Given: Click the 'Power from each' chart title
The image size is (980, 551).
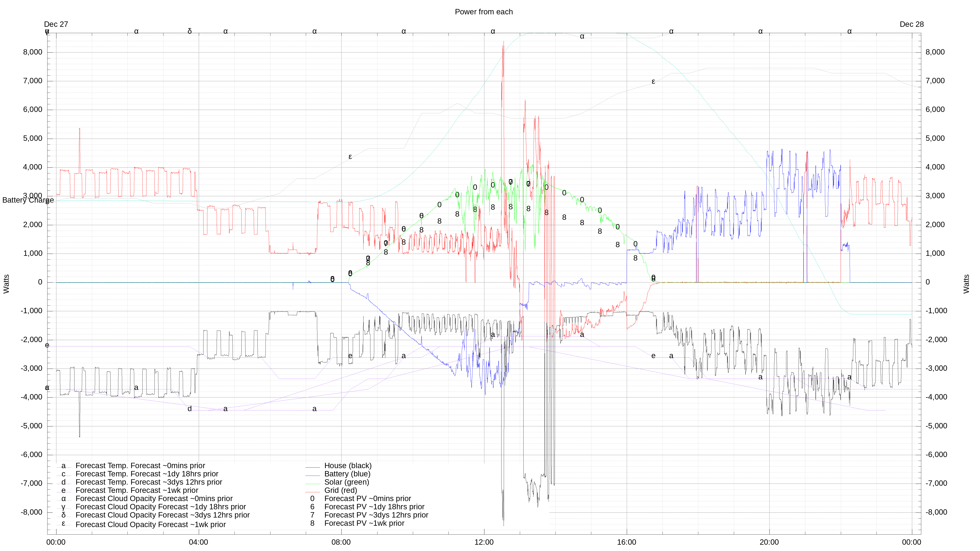Looking at the screenshot, I should tap(483, 12).
